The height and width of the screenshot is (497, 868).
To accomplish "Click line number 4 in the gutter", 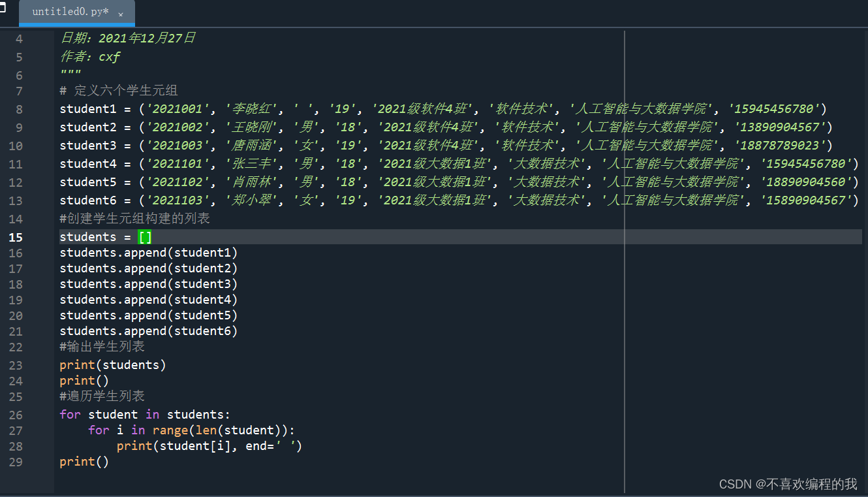I will point(19,39).
